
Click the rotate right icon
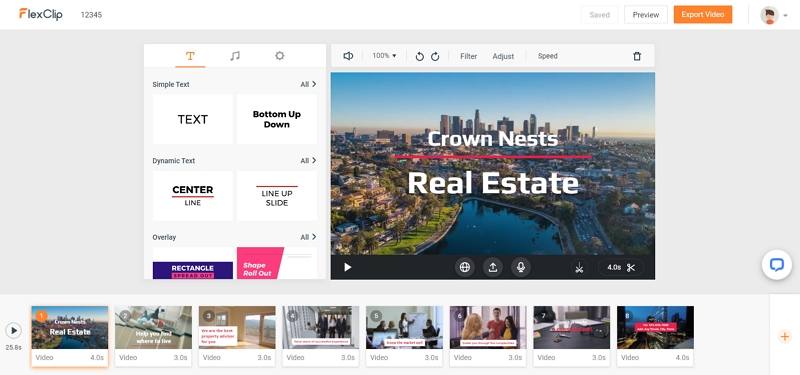(435, 56)
